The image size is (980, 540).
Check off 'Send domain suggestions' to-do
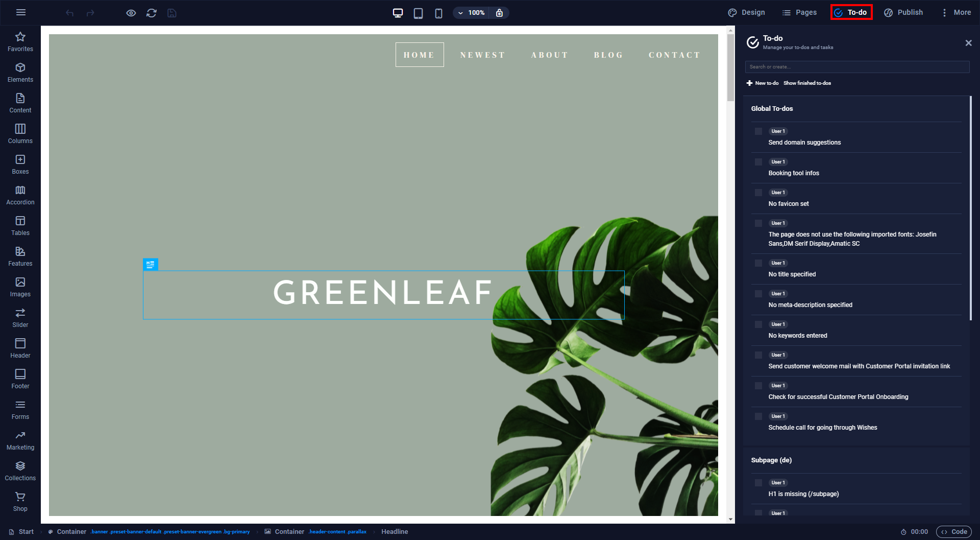coord(758,131)
